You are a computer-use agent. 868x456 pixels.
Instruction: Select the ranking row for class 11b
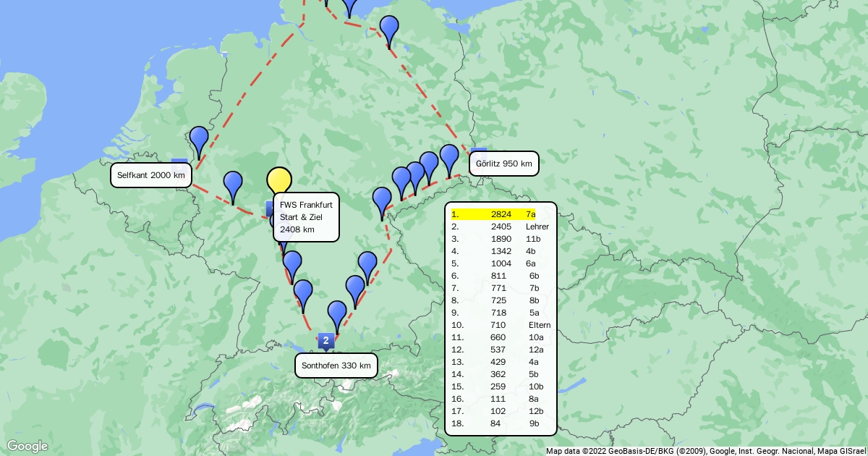[501, 239]
